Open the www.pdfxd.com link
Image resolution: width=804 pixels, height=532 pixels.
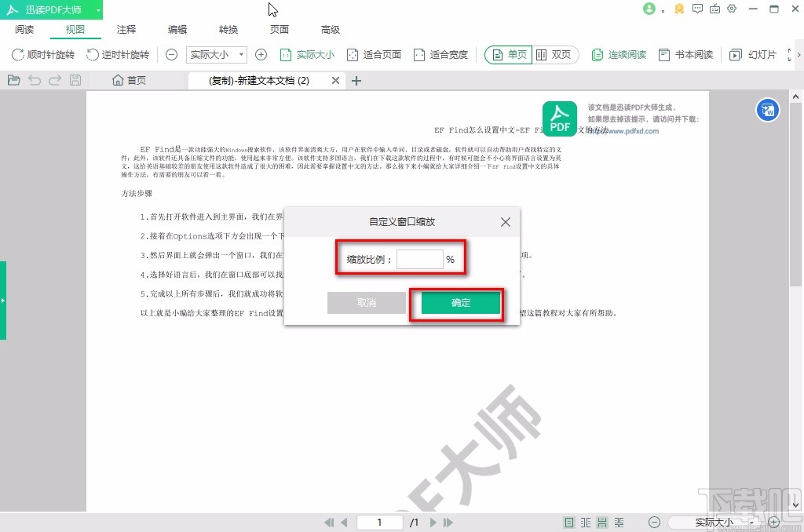(624, 131)
